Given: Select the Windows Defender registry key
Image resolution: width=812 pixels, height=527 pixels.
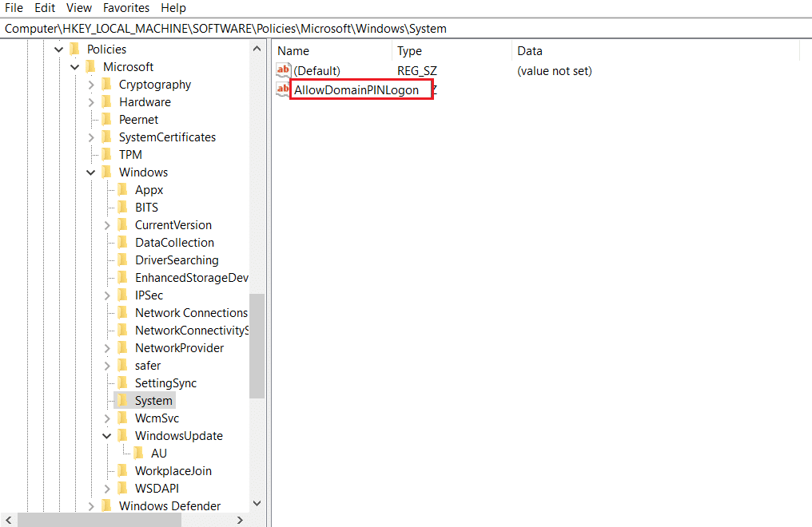Looking at the screenshot, I should pyautogui.click(x=170, y=506).
